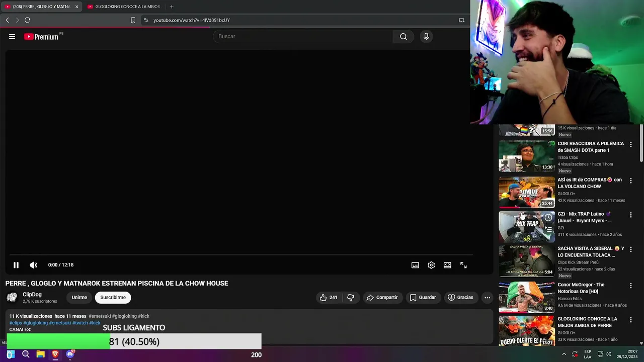Image resolution: width=644 pixels, height=362 pixels.
Task: Reload the browser page
Action: (27, 20)
